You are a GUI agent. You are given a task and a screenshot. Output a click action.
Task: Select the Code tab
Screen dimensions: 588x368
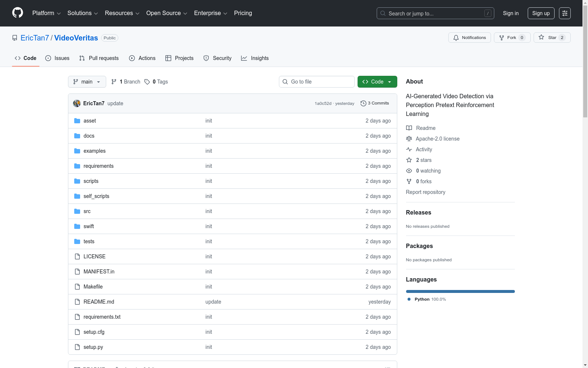[x=26, y=58]
